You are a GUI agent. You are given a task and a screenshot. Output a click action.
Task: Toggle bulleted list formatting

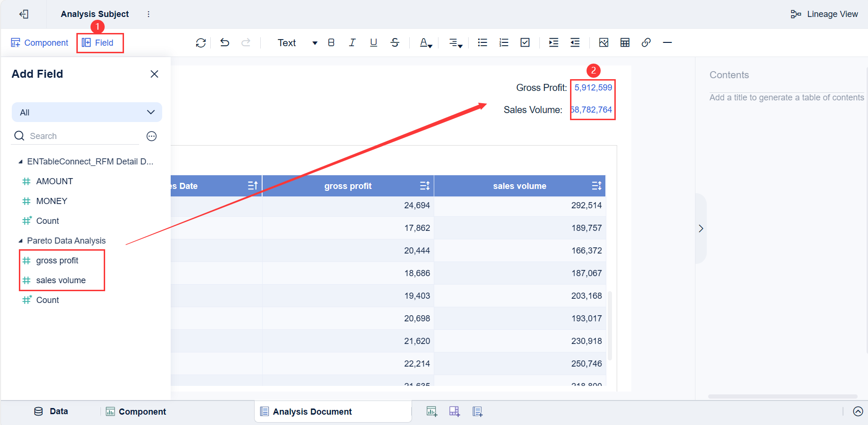tap(482, 42)
